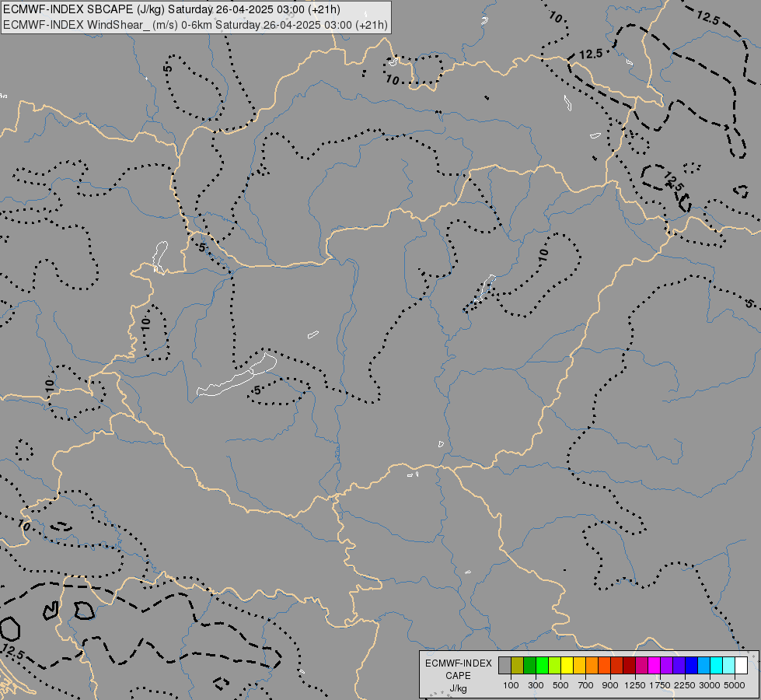This screenshot has width=761, height=700.
Task: Click the legend value 5000
Action: click(735, 685)
